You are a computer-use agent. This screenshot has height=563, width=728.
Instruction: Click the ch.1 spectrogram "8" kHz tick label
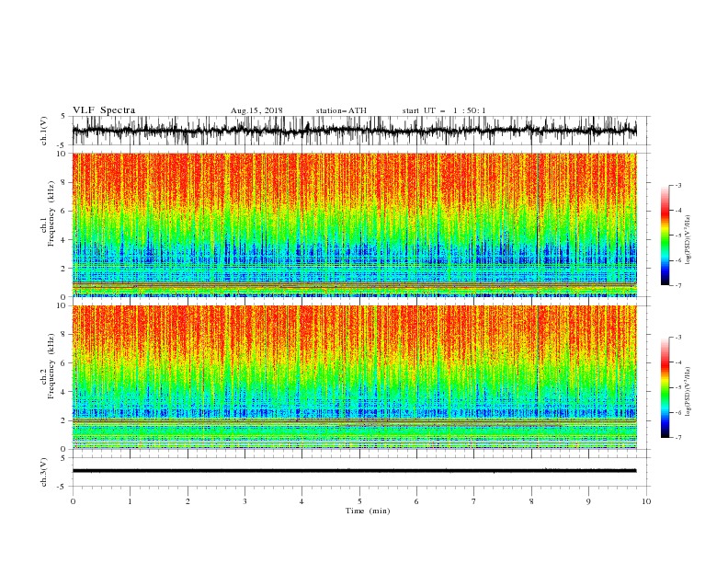[x=63, y=182]
